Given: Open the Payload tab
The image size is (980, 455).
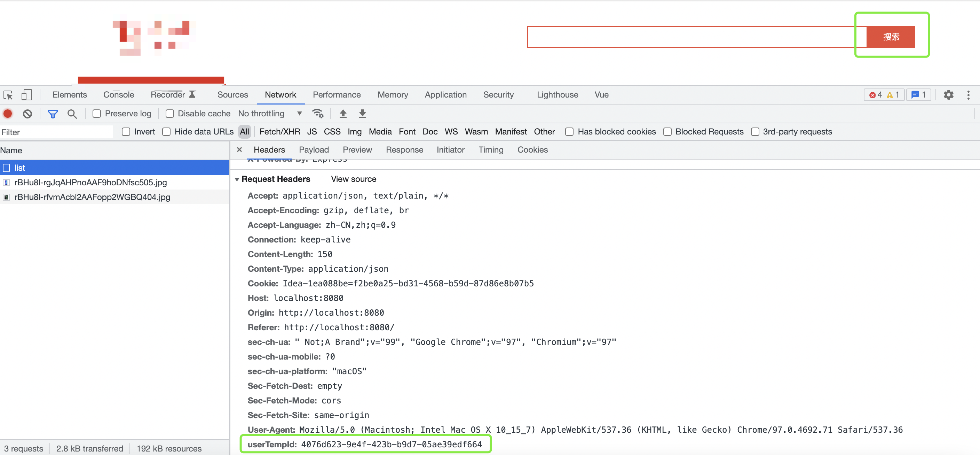Looking at the screenshot, I should click(314, 150).
